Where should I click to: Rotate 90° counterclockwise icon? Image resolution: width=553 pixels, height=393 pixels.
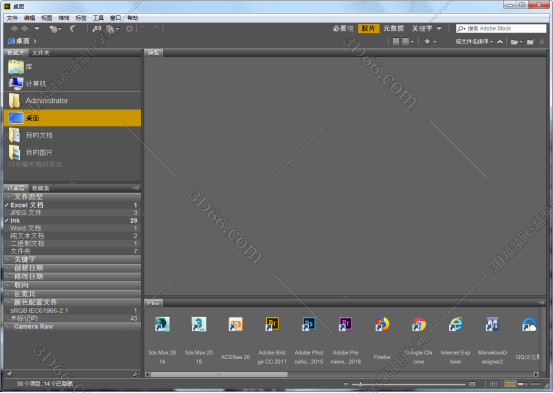(x=144, y=29)
